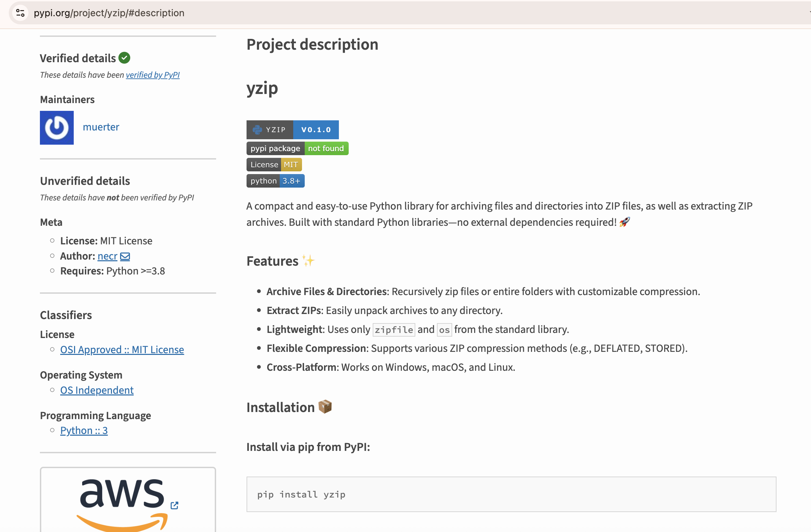Screen dimensions: 811x532
Task: Open the OS Independent classifier link
Action: click(x=97, y=390)
